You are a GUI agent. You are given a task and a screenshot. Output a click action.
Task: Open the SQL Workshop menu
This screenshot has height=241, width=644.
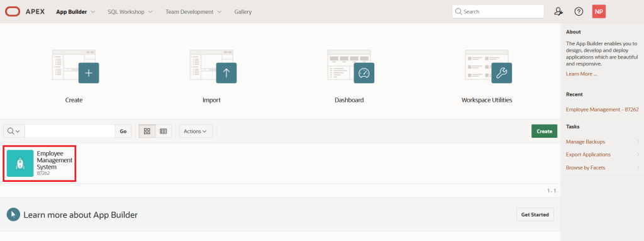coord(130,12)
